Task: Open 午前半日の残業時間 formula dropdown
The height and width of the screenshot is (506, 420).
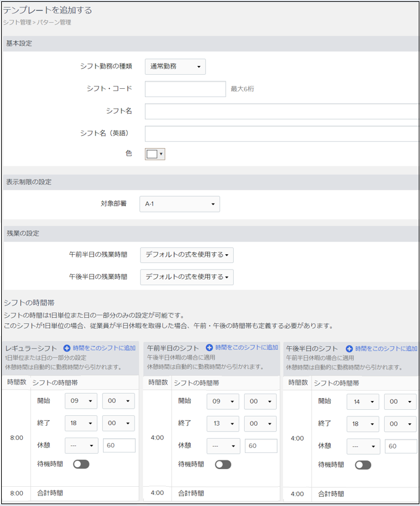Action: (186, 255)
